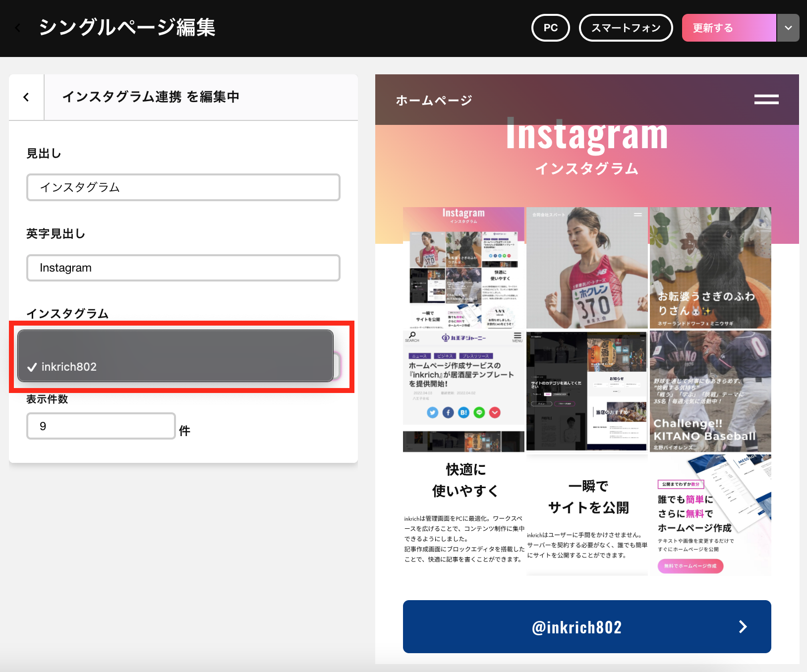Click the 表示件数 number field
The image size is (807, 672).
coord(101,426)
